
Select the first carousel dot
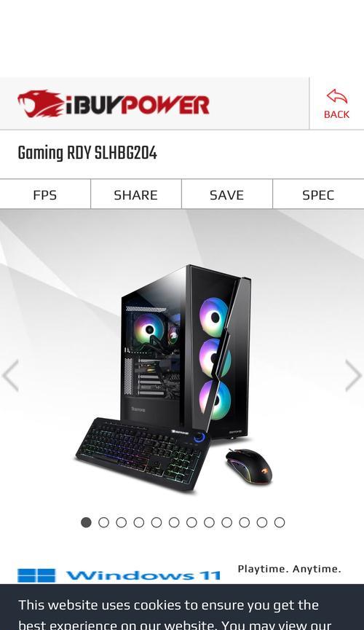pos(86,522)
